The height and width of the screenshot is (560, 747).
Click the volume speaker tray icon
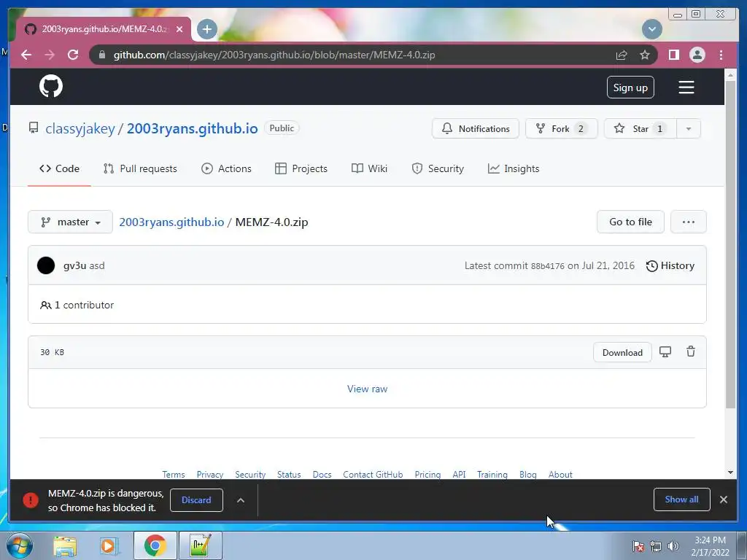[x=673, y=546]
